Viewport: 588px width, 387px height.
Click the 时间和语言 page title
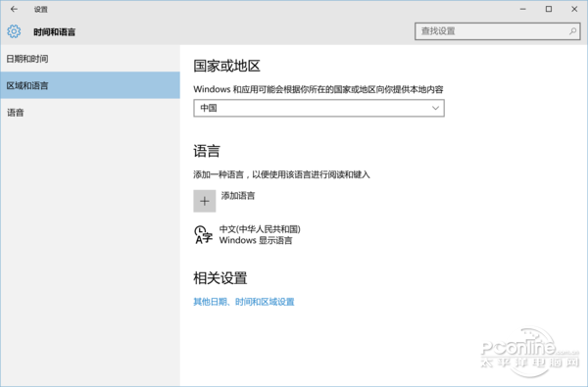click(x=54, y=32)
